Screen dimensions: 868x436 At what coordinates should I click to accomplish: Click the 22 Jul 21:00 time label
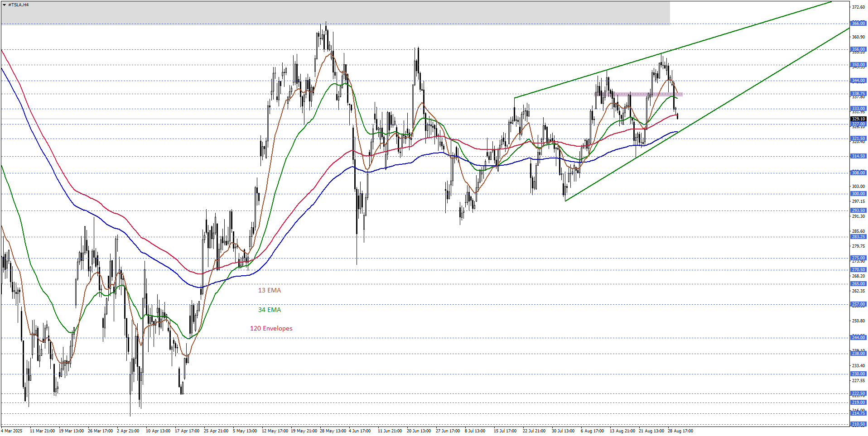point(534,431)
